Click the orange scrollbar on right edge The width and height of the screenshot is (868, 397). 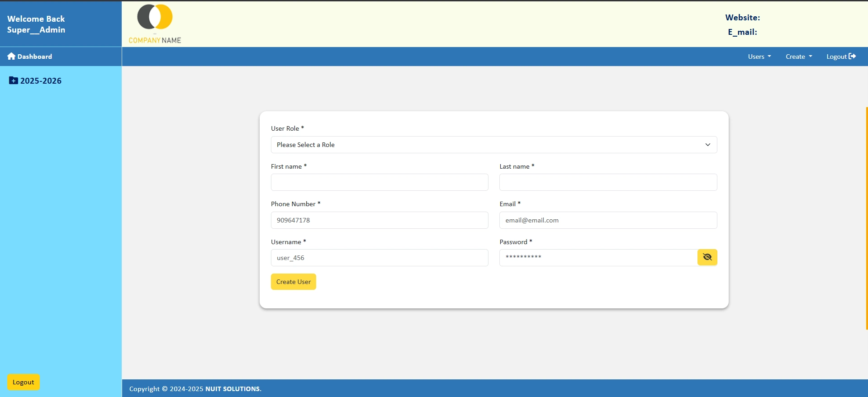pyautogui.click(x=866, y=218)
